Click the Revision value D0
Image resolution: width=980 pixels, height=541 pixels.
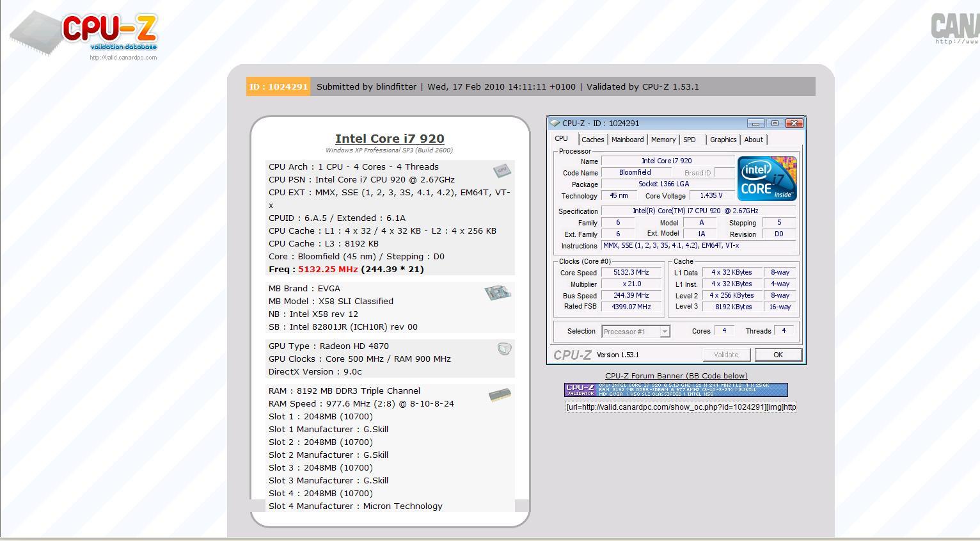[x=779, y=234]
